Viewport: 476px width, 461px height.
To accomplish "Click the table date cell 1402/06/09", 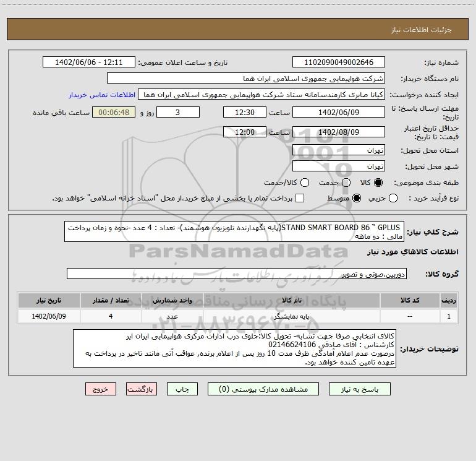I will click(x=49, y=316).
